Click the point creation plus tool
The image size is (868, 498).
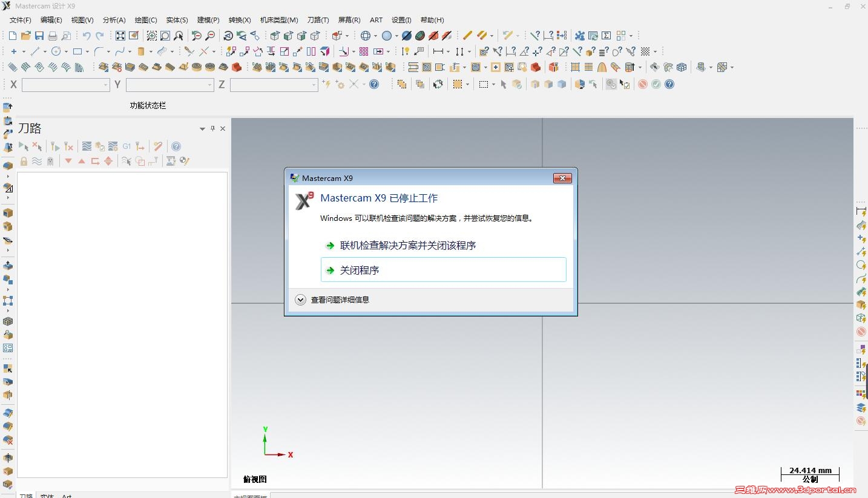[13, 51]
